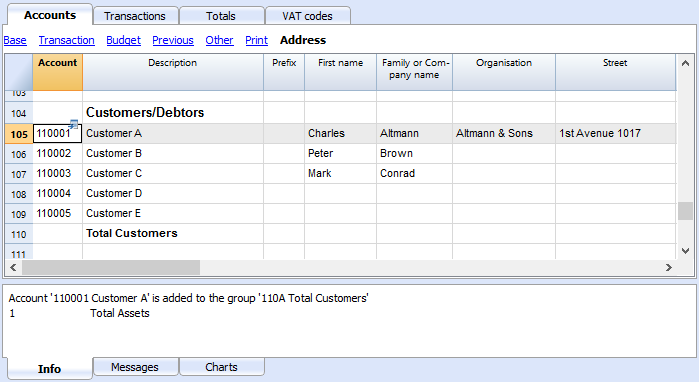Viewport: 699px width, 382px height.
Task: Open the Print view link
Action: (x=256, y=40)
